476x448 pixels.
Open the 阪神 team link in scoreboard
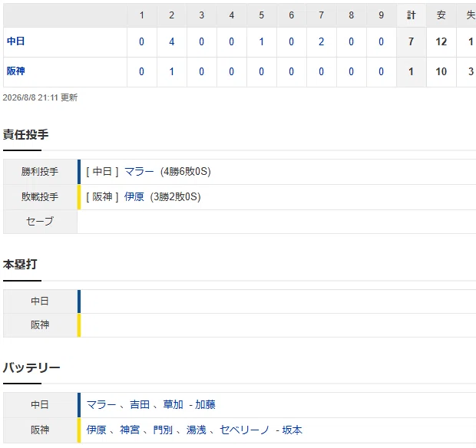pos(16,71)
